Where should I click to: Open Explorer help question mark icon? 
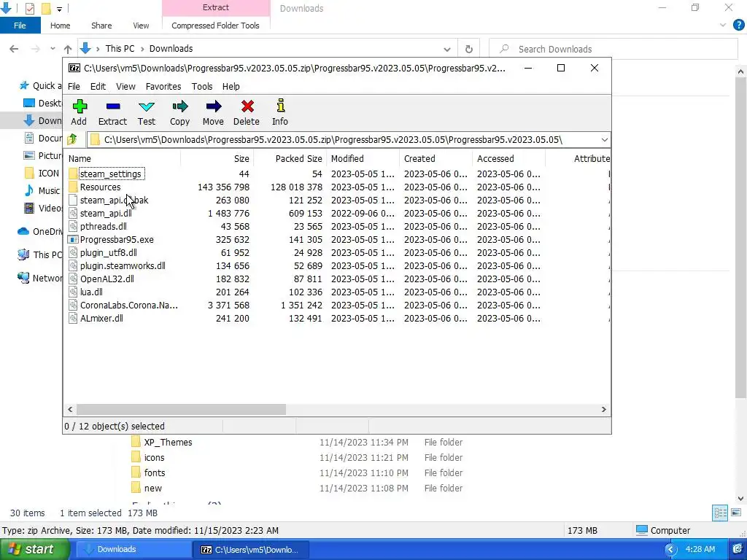(738, 26)
